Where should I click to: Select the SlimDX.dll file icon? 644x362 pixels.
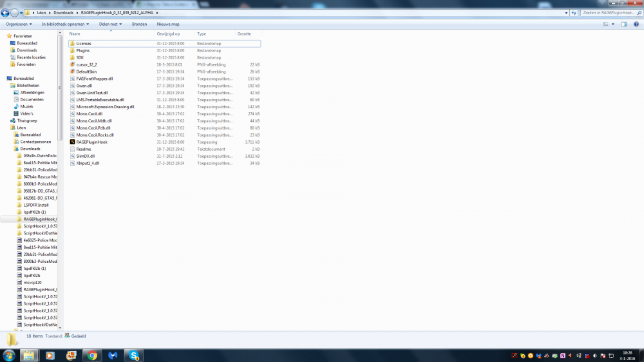[x=72, y=156]
